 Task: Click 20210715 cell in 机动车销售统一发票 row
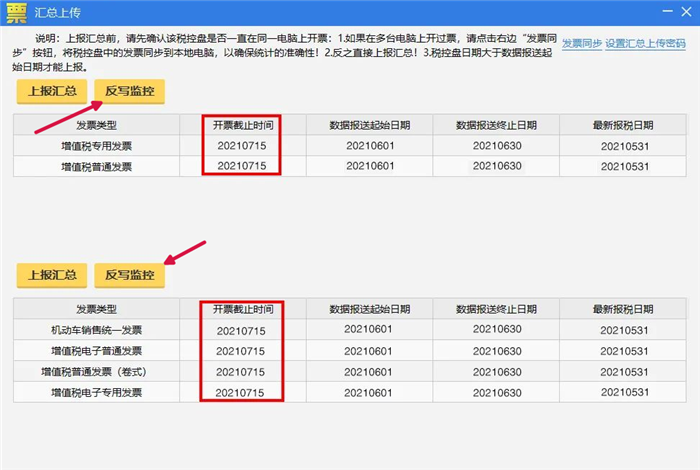pos(241,331)
